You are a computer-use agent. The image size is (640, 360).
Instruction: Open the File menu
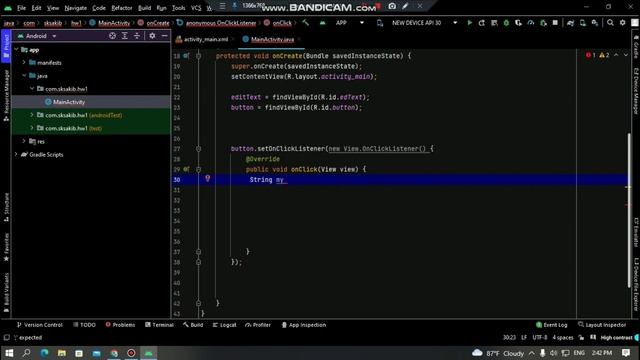pos(21,8)
